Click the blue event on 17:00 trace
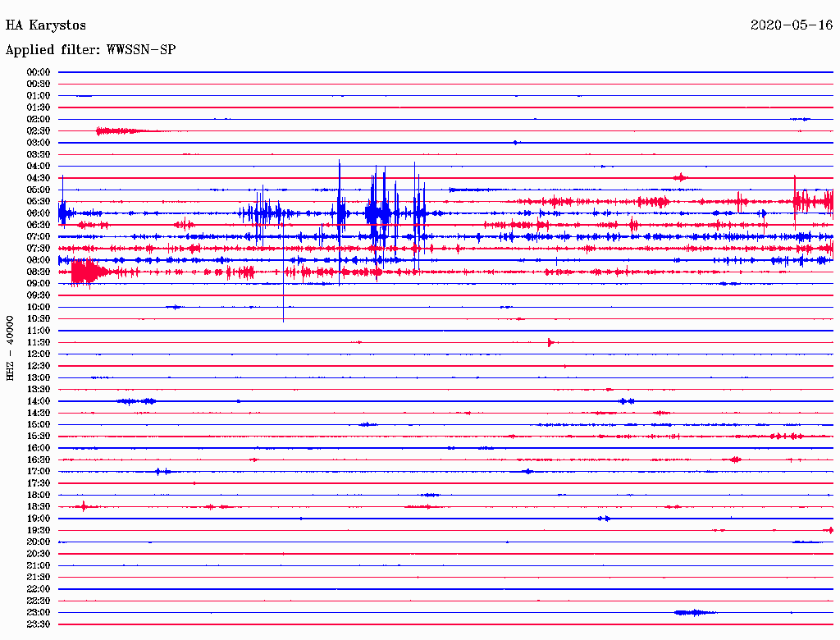 click(x=162, y=472)
